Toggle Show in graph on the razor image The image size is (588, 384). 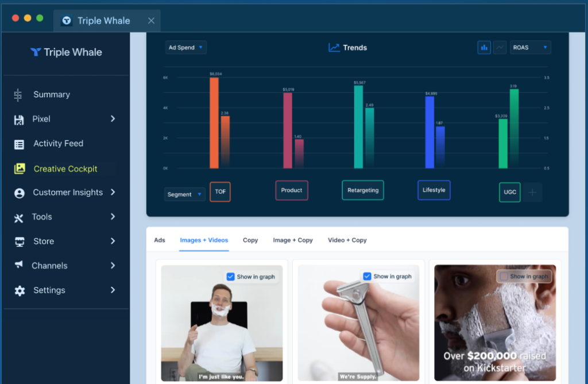tap(367, 277)
